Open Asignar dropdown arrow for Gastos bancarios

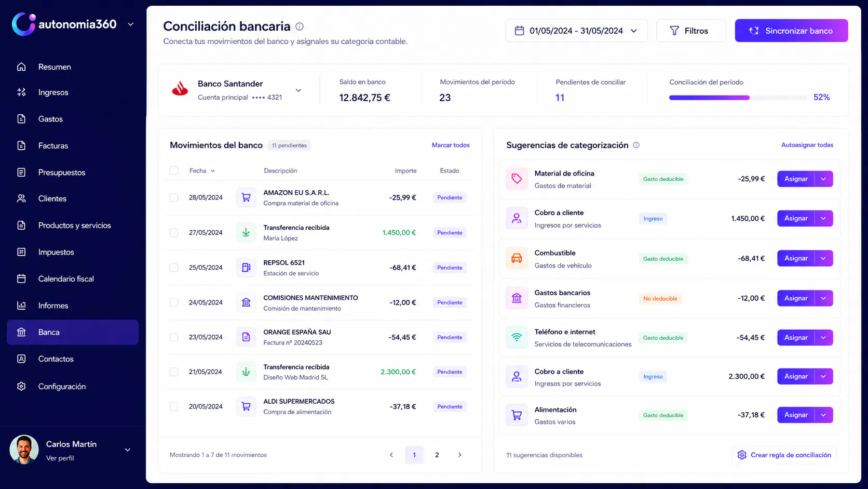coord(824,298)
